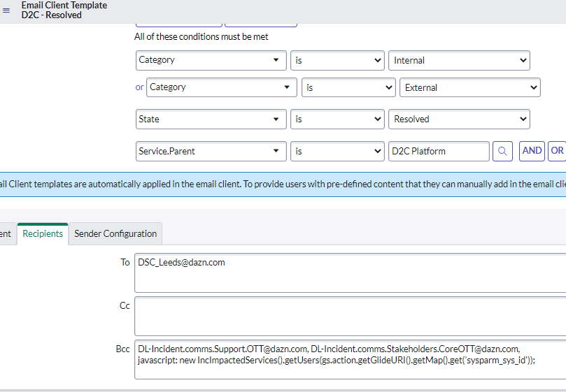
Task: Click the empty Cc field
Action: (x=350, y=317)
